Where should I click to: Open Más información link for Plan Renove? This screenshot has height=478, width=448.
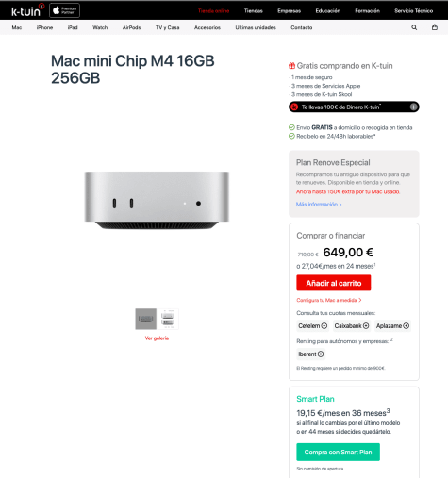319,205
